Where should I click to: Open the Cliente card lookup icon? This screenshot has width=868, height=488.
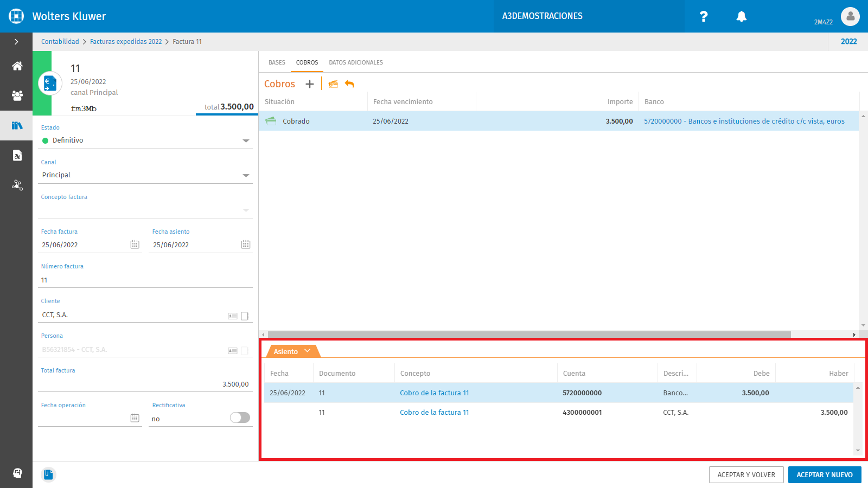[233, 316]
